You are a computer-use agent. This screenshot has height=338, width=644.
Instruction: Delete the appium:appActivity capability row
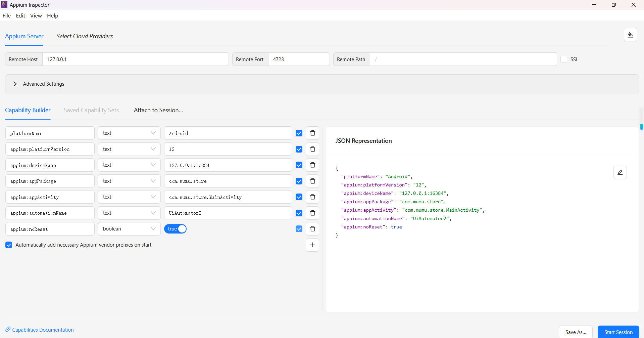point(312,197)
